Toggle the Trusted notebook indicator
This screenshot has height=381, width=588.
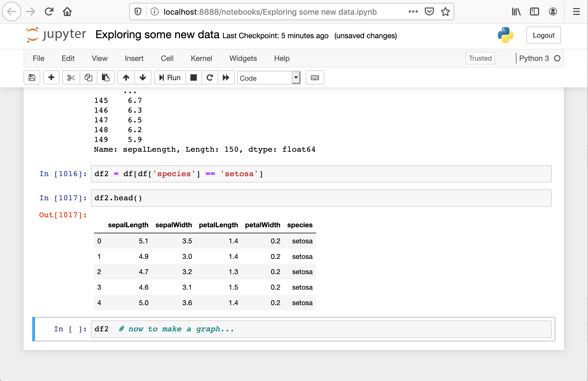[x=480, y=58]
